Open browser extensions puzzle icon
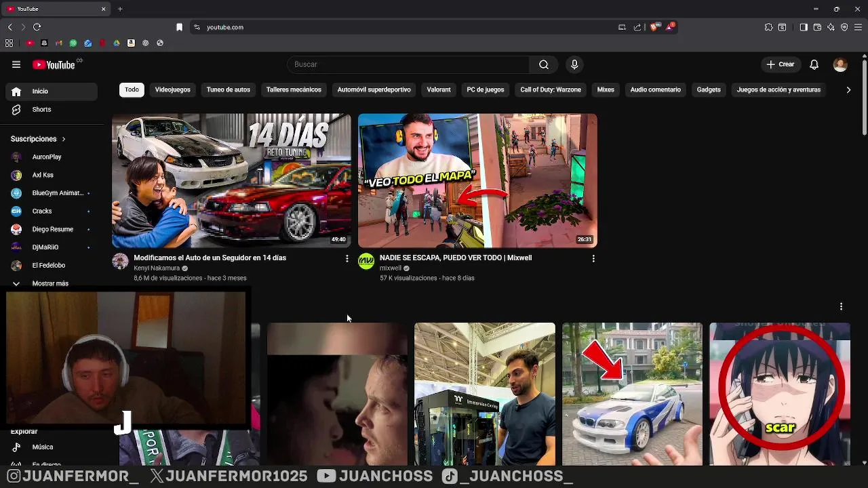This screenshot has width=868, height=488. click(x=768, y=27)
